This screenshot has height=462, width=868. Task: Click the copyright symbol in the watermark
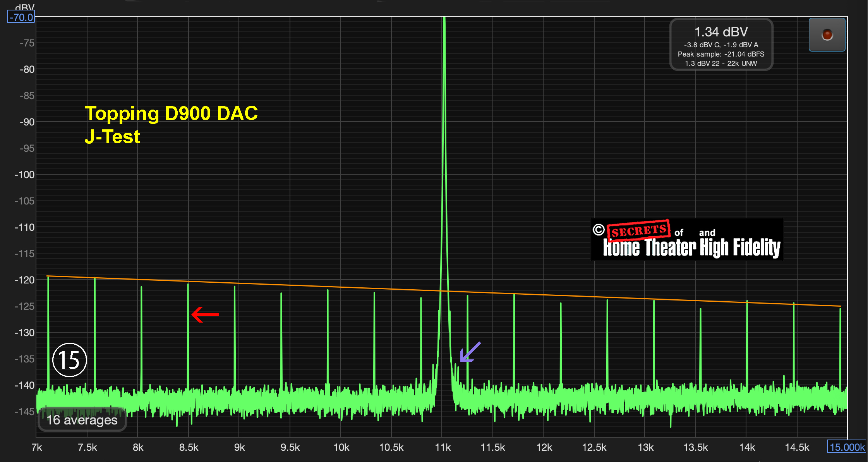pos(599,230)
